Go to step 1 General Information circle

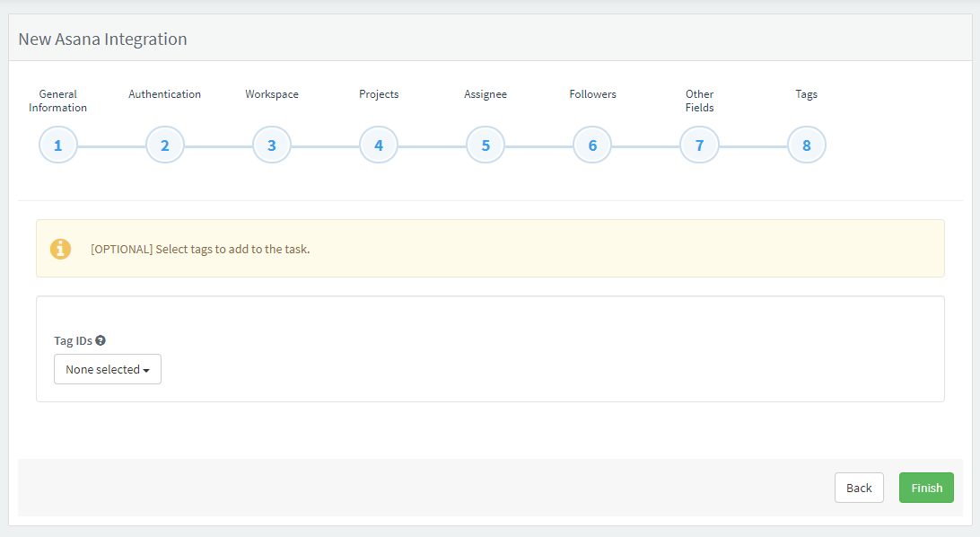58,145
